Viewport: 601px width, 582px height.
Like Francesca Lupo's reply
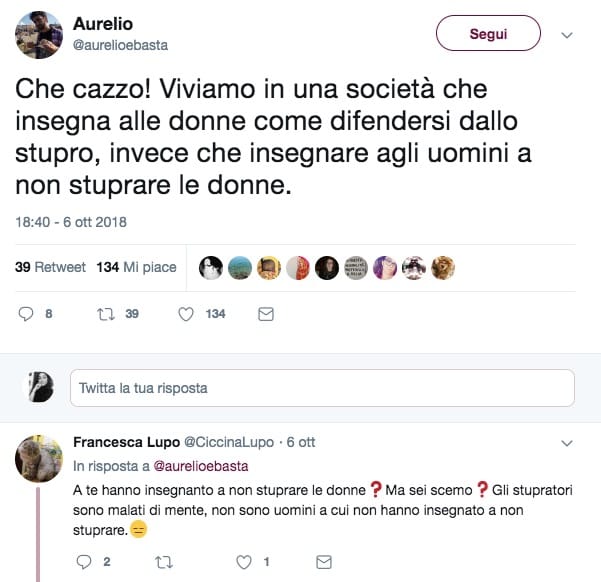coord(243,562)
